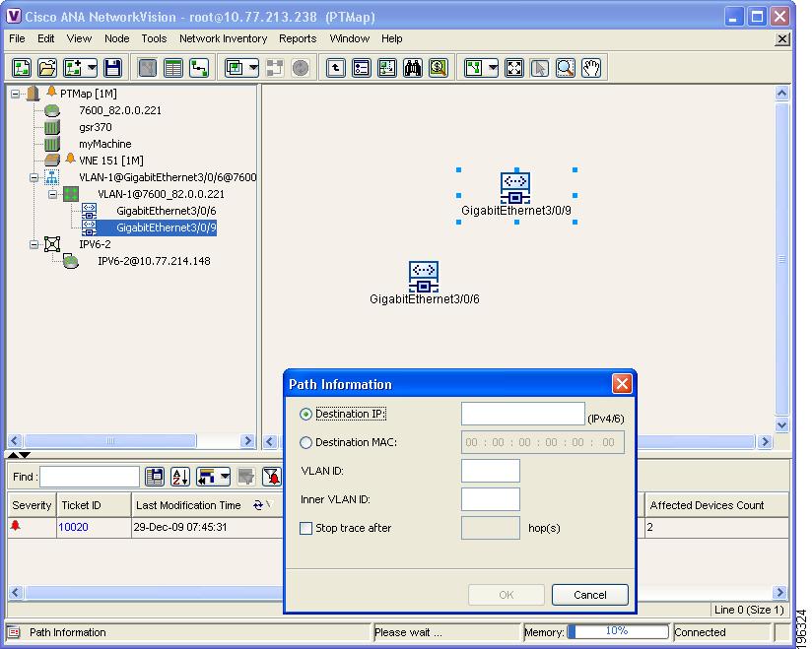
Task: Open the Reports menu
Action: pyautogui.click(x=298, y=38)
